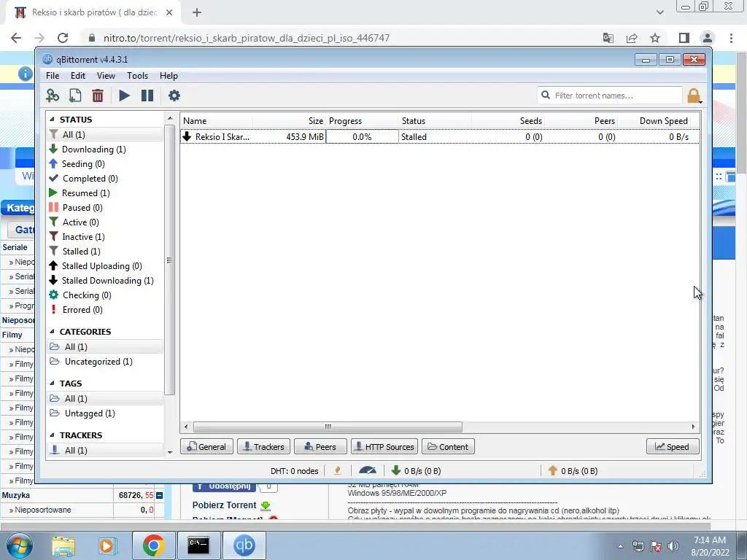The width and height of the screenshot is (747, 560).
Task: Select All (1) under CATEGORIES
Action: click(x=105, y=346)
